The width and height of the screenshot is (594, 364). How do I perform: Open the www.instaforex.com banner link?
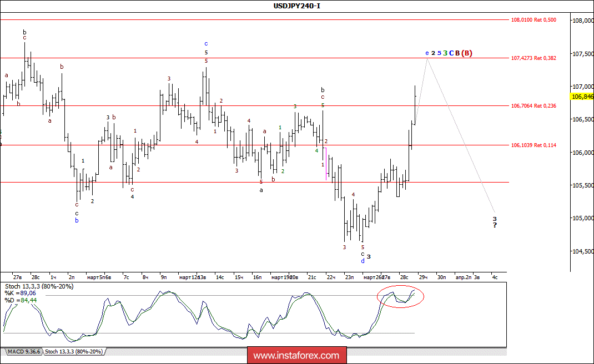tap(296, 355)
